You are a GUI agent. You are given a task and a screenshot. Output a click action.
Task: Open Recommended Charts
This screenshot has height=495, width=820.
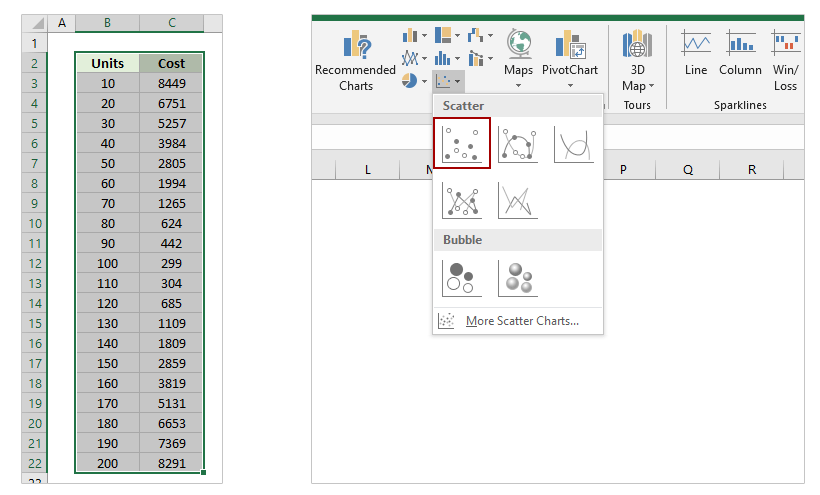[355, 61]
